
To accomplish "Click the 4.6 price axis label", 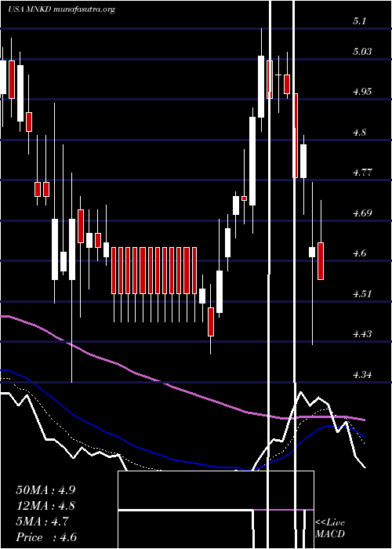I will (359, 253).
